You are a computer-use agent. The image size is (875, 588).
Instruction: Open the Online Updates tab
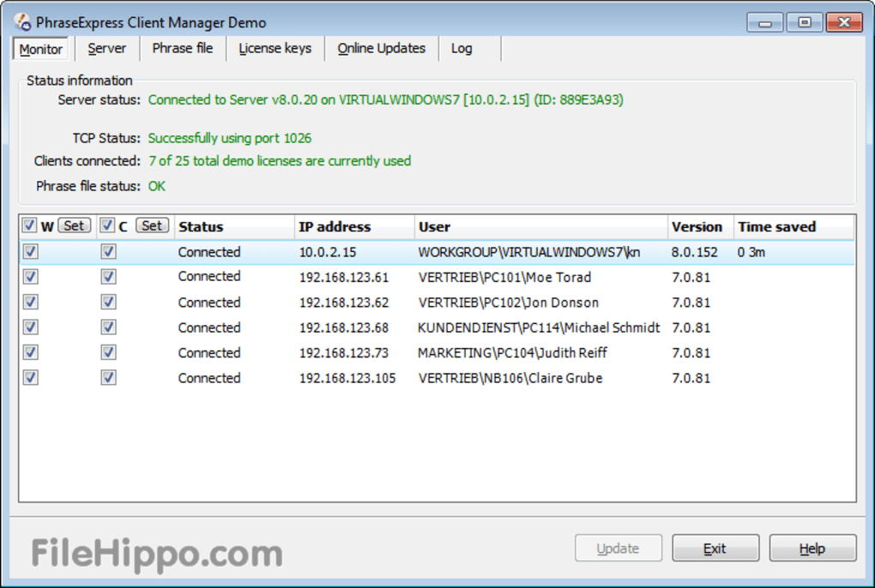point(381,49)
